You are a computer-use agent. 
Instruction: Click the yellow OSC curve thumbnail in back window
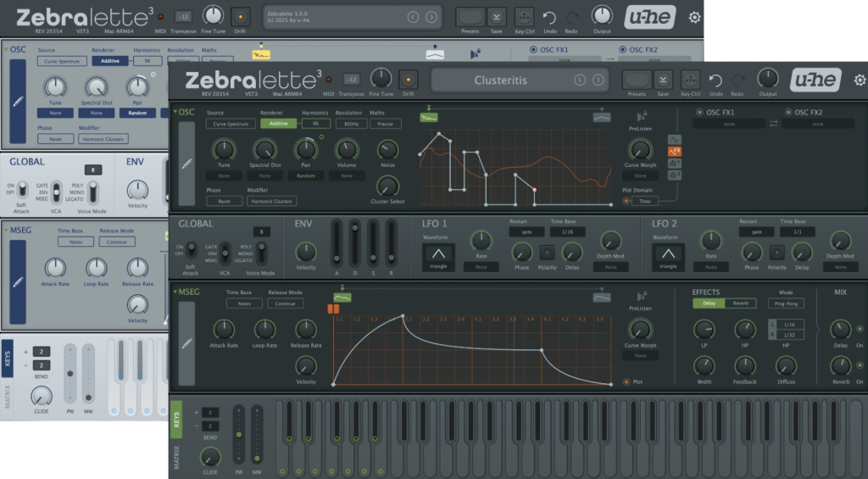click(x=261, y=55)
